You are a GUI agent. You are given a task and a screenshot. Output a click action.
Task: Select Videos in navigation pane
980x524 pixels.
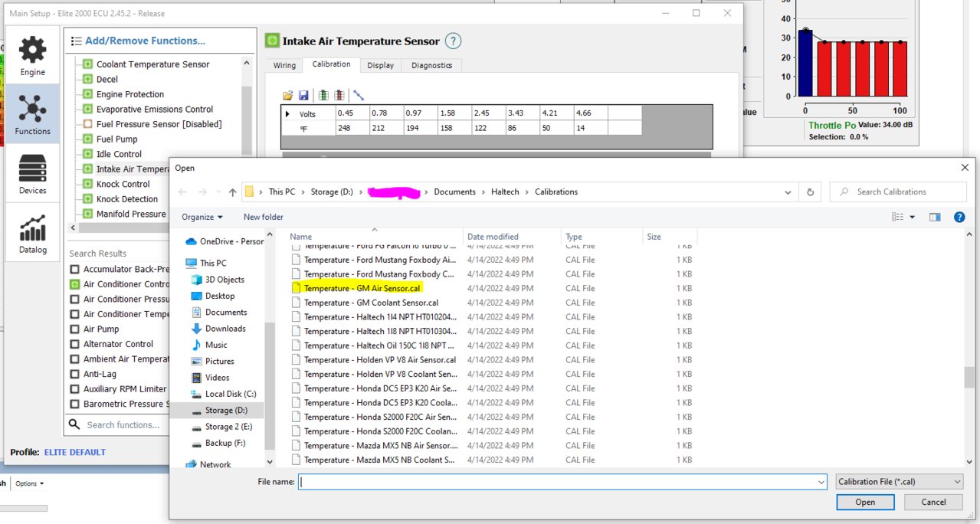pyautogui.click(x=210, y=378)
